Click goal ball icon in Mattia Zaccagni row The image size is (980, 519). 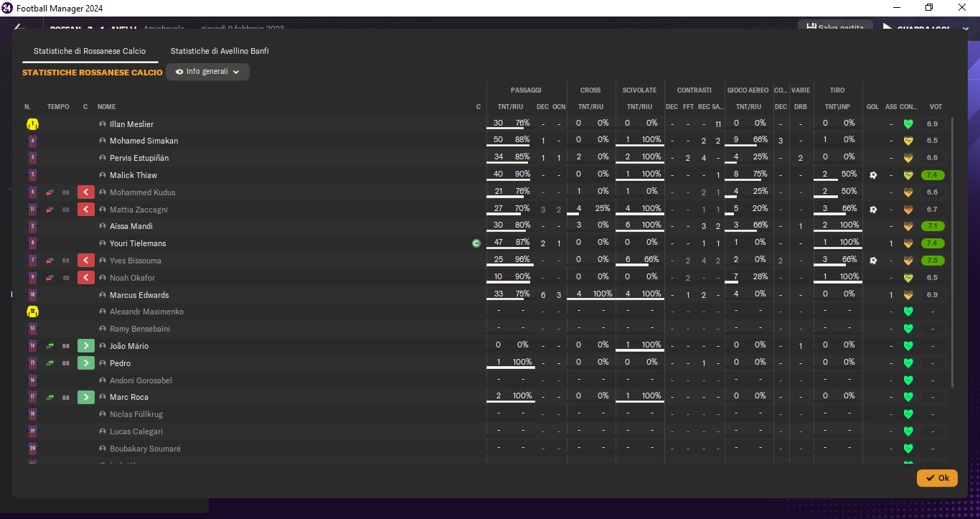pos(872,210)
